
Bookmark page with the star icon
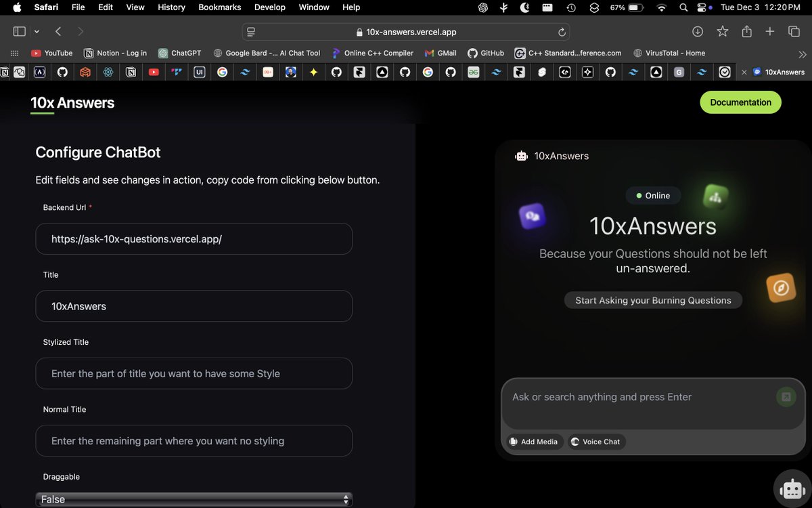pyautogui.click(x=723, y=32)
